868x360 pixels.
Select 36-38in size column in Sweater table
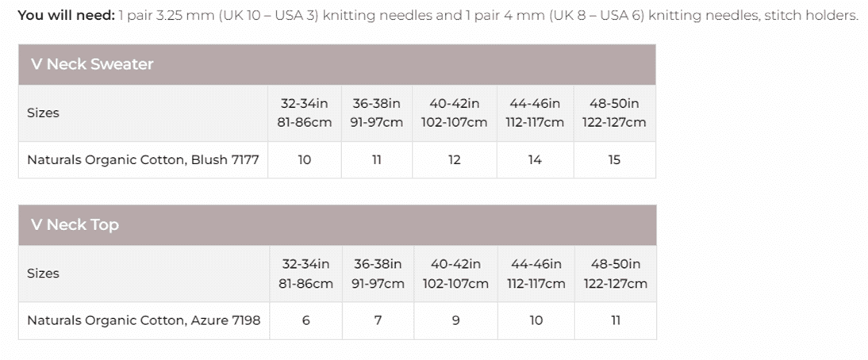[376, 113]
